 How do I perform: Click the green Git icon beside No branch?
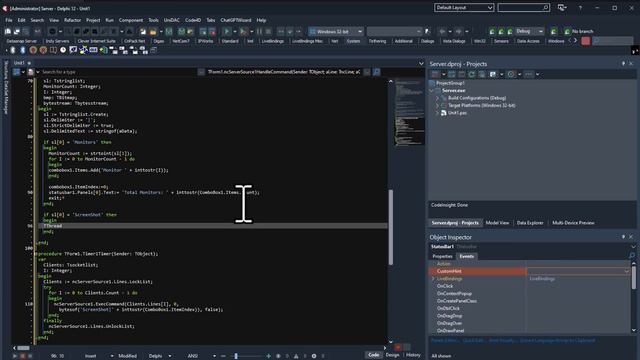click(567, 31)
